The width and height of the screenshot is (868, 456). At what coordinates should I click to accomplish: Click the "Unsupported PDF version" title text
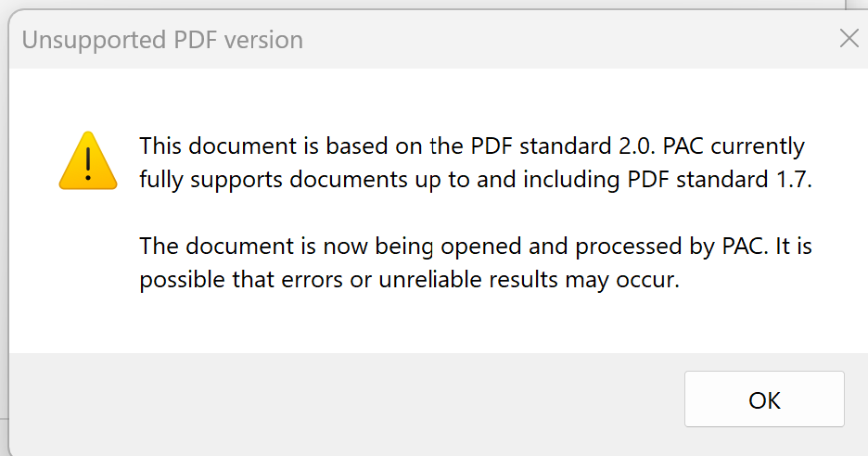point(162,40)
